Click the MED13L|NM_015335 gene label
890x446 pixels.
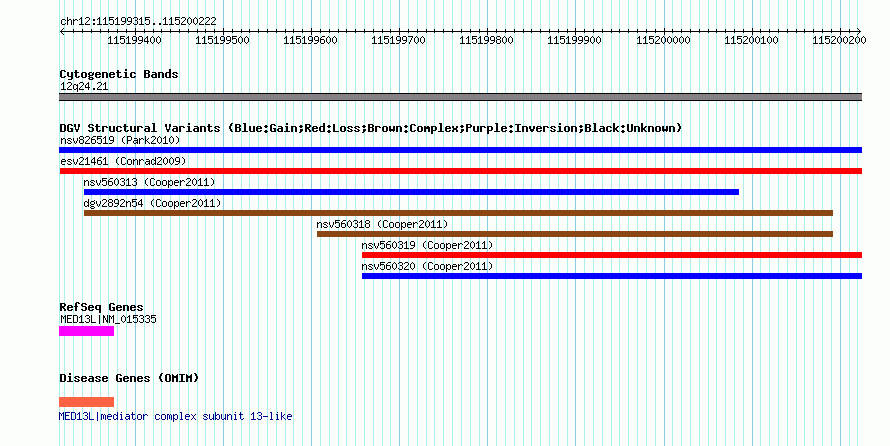[108, 319]
